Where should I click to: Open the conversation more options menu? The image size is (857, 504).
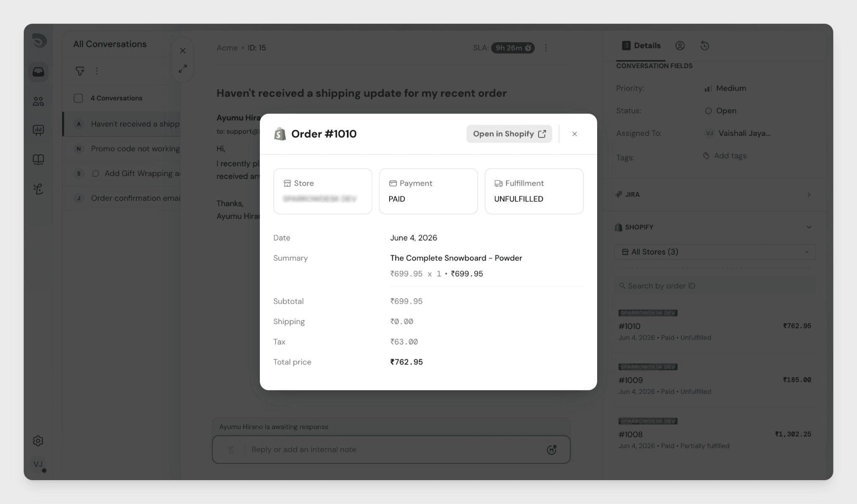pyautogui.click(x=546, y=48)
